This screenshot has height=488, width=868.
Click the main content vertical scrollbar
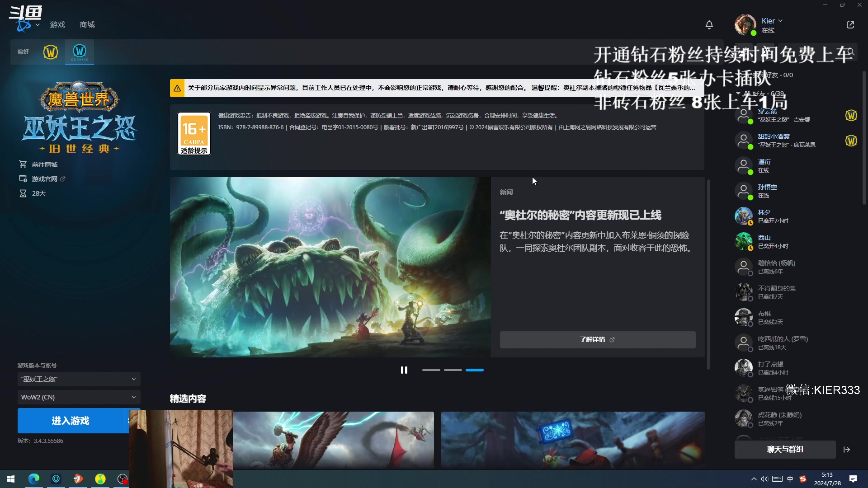(708, 274)
